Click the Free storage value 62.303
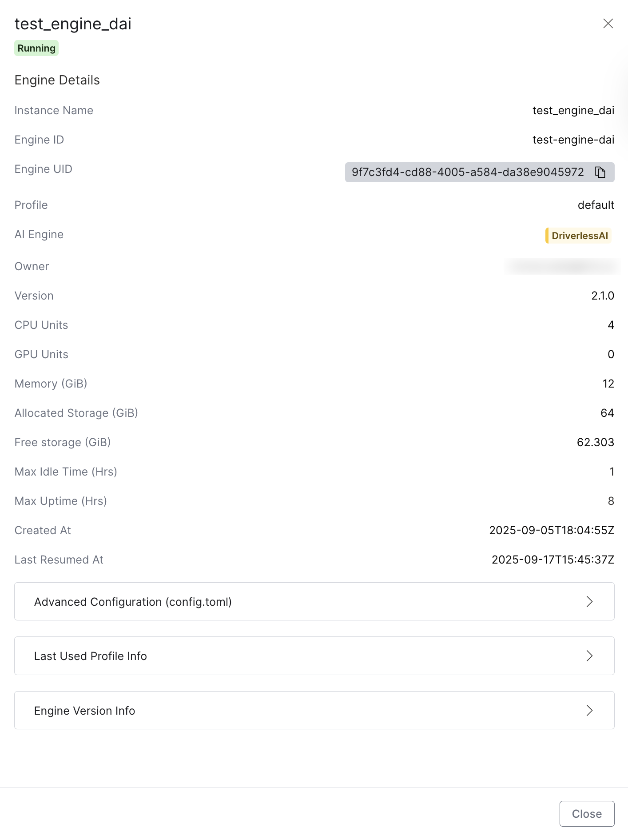The width and height of the screenshot is (628, 840). [595, 442]
